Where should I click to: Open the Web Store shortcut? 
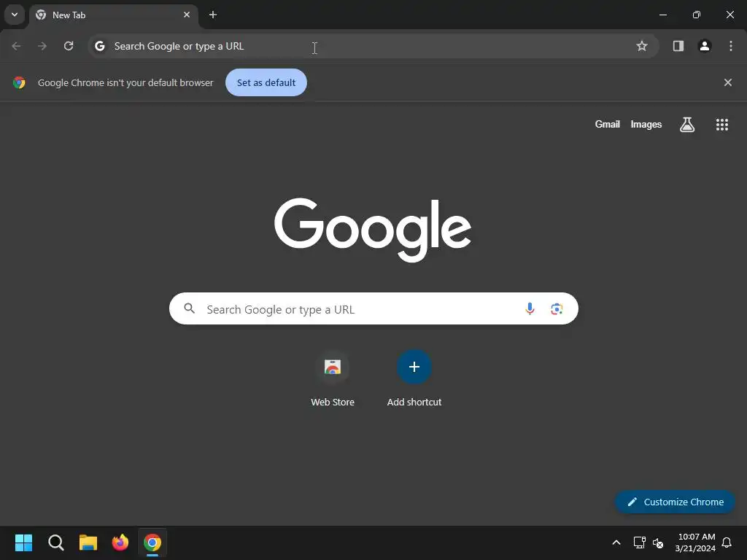tap(333, 379)
